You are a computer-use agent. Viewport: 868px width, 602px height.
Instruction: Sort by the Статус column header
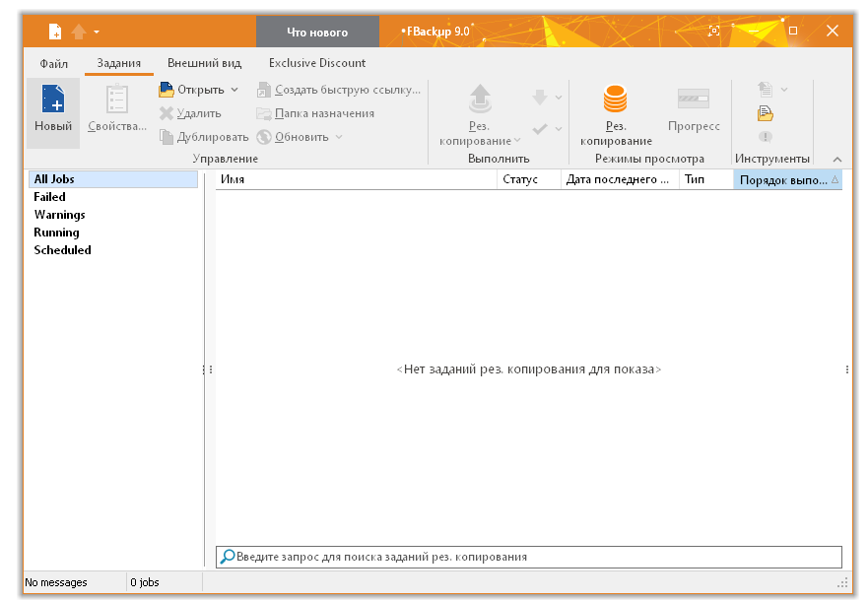point(529,179)
